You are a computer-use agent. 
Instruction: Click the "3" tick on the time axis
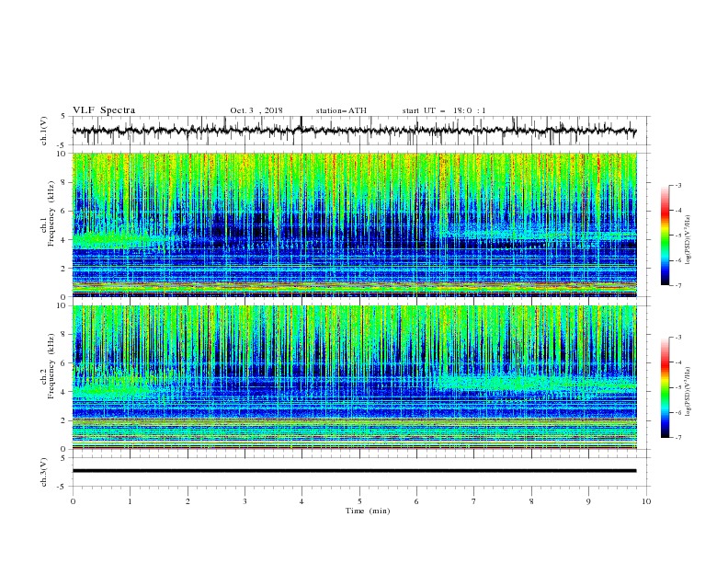[245, 501]
